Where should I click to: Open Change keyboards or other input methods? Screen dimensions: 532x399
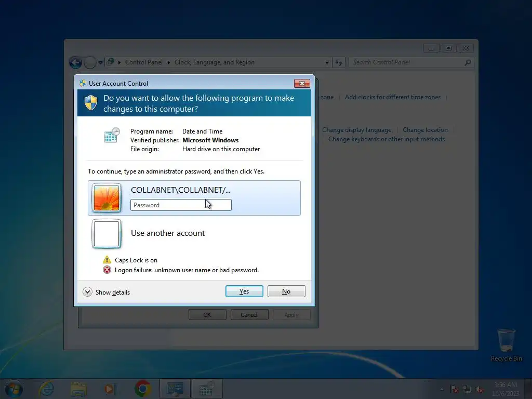(387, 139)
